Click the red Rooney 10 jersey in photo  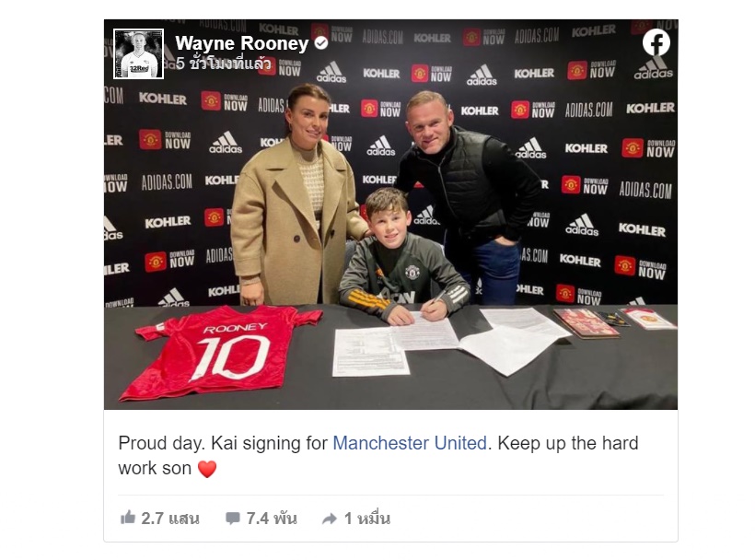point(223,353)
